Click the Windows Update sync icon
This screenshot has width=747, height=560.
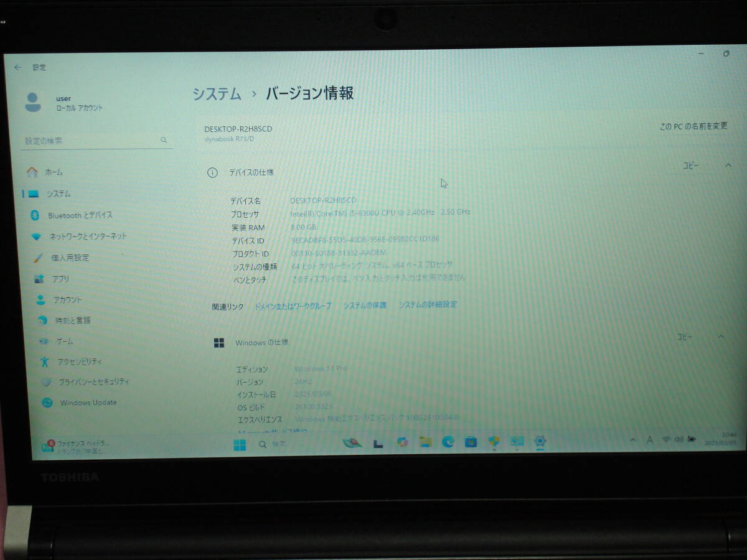(47, 403)
